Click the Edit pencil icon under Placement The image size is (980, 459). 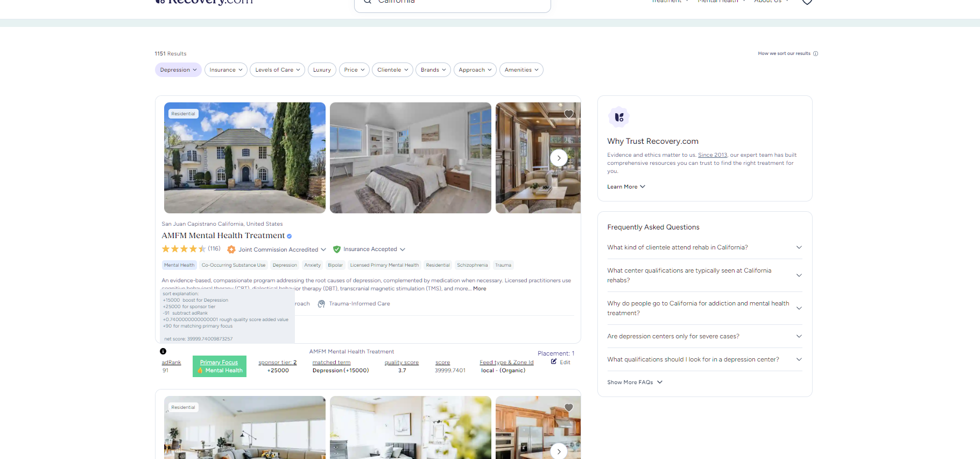coord(554,362)
